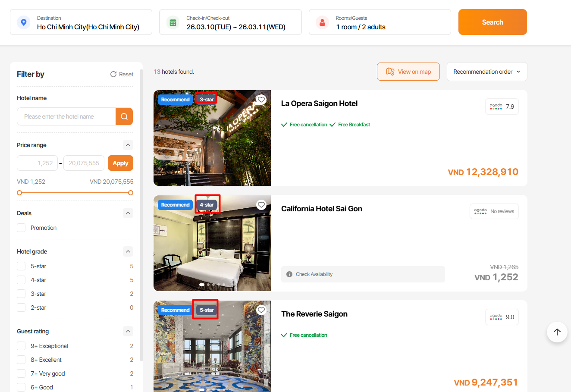Viewport: 571px width, 392px height.
Task: Click the 4-star badge on California Hotel photo
Action: [207, 205]
